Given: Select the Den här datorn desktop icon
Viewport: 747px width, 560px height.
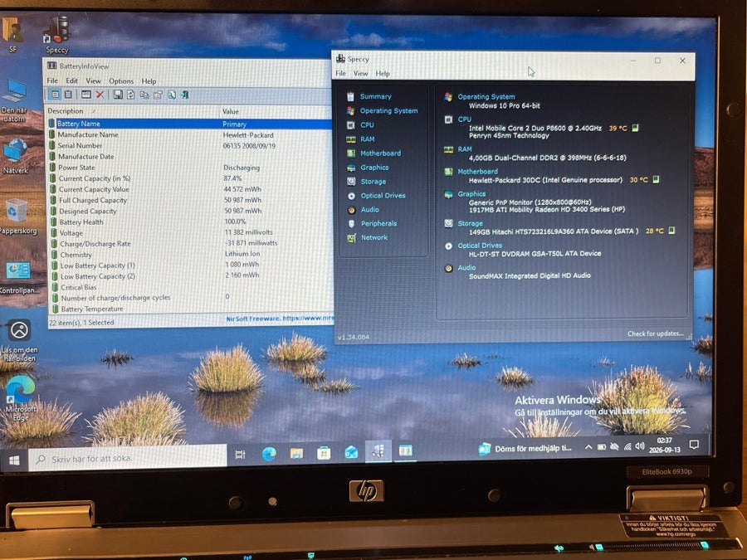Looking at the screenshot, I should click(14, 101).
